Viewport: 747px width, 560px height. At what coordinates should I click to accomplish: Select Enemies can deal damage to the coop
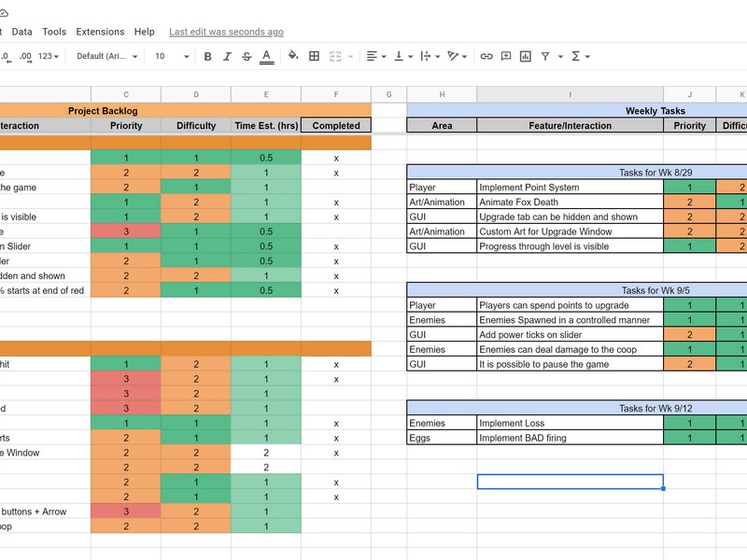[x=570, y=349]
